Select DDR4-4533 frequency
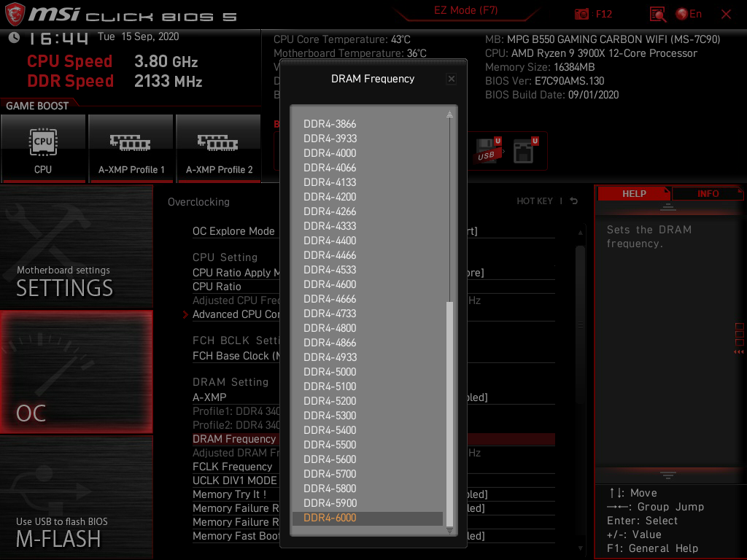This screenshot has width=747, height=560. (x=330, y=270)
